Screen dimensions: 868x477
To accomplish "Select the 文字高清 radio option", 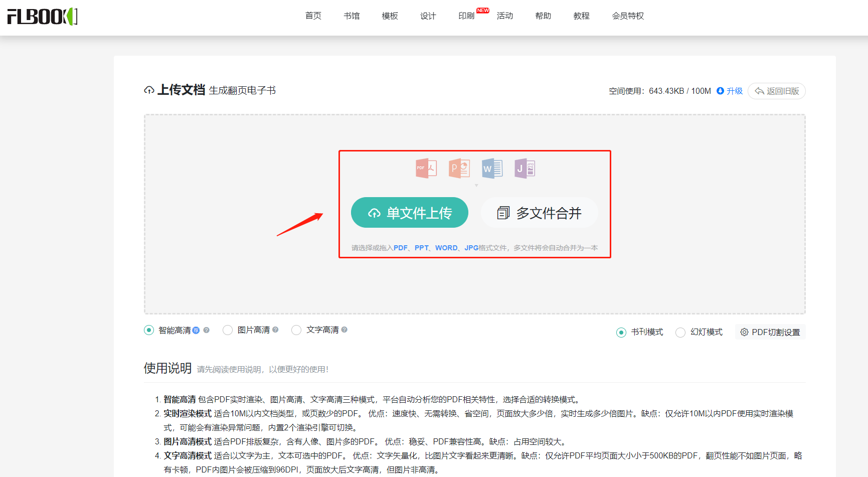I will point(296,330).
